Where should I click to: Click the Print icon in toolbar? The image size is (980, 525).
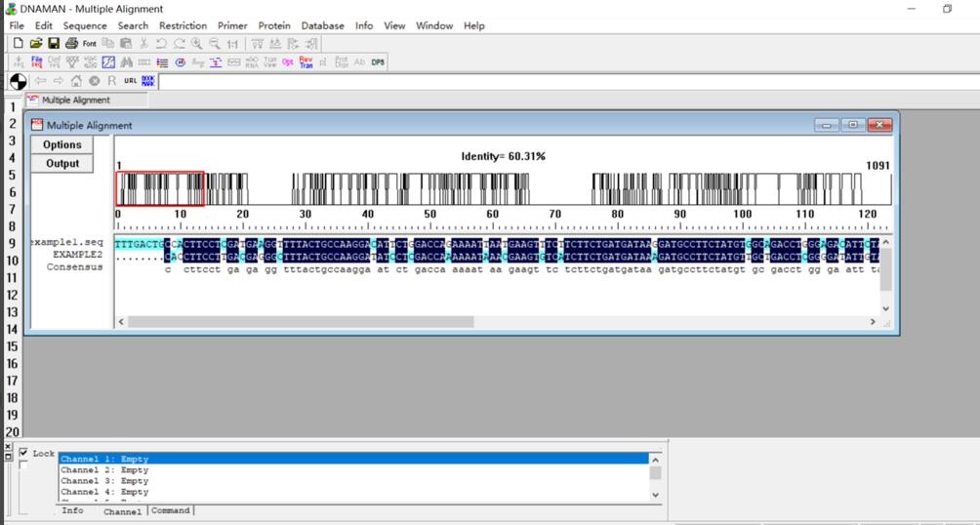[x=71, y=44]
